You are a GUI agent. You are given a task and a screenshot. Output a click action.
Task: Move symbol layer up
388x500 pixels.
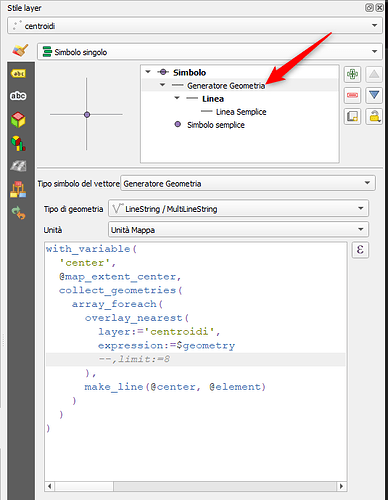[374, 74]
